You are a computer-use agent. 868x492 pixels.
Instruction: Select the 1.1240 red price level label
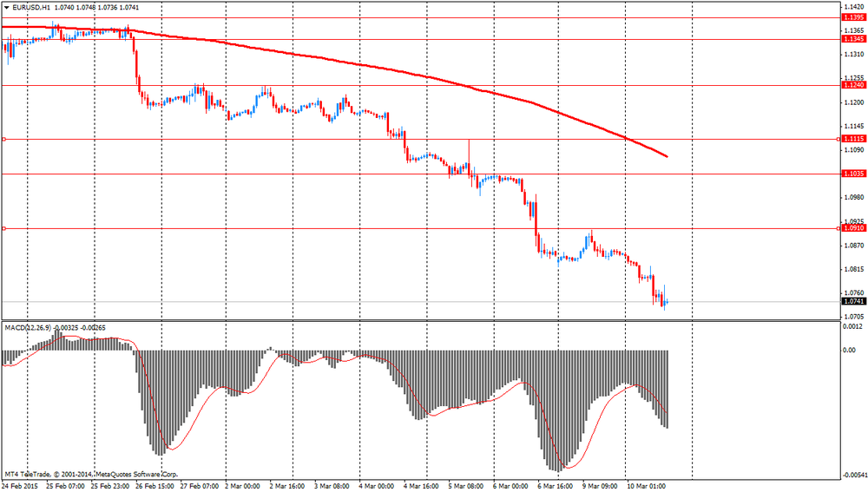[853, 85]
